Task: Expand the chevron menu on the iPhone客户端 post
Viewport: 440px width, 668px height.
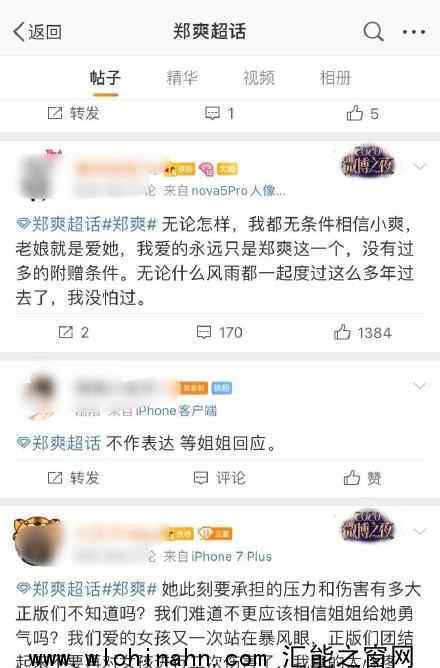Action: tap(420, 386)
